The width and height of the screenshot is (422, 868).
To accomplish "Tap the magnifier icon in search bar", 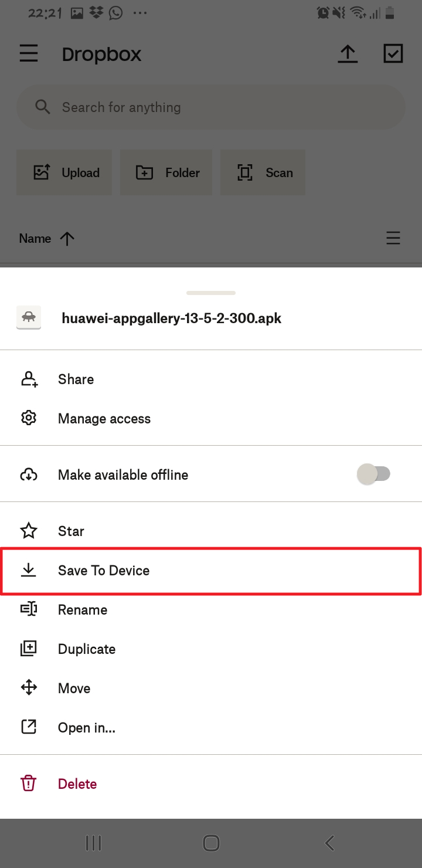I will pos(43,107).
